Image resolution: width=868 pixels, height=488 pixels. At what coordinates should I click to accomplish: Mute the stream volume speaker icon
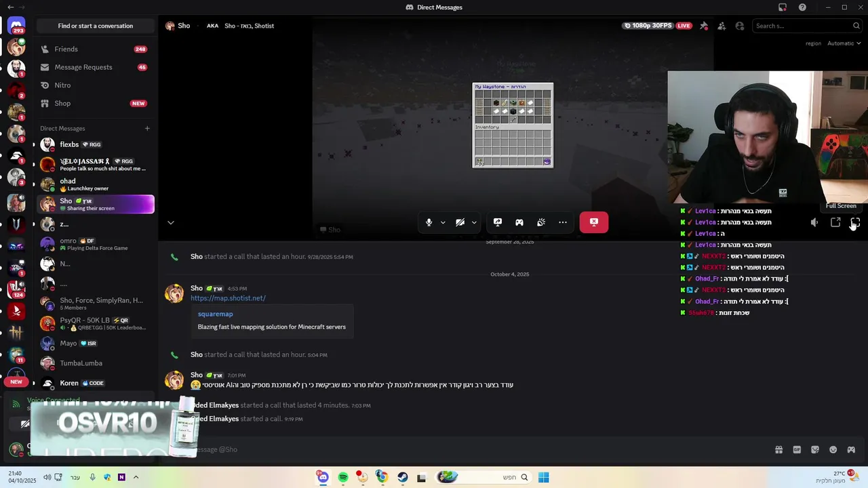pyautogui.click(x=814, y=222)
